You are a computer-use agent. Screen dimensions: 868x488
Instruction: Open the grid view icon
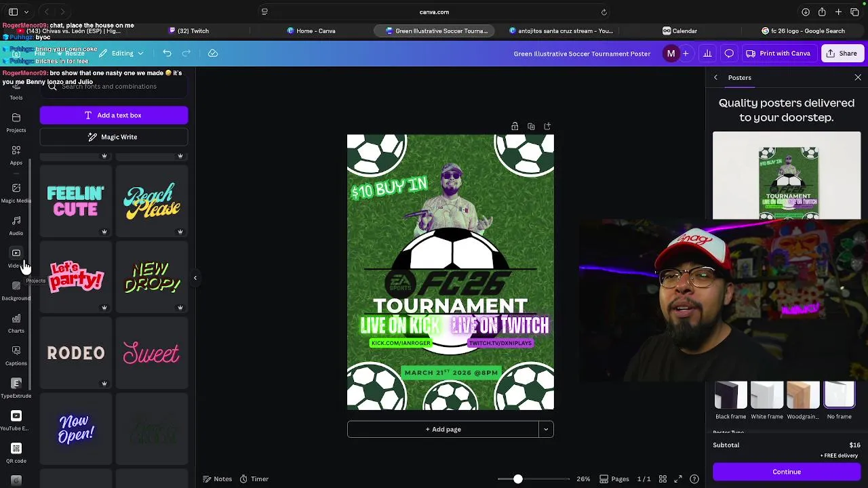pyautogui.click(x=663, y=479)
